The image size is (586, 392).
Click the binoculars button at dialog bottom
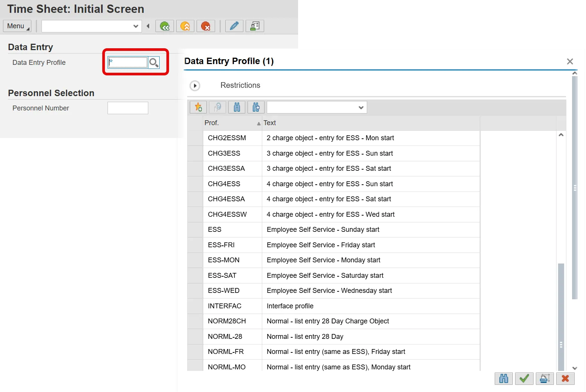point(504,378)
